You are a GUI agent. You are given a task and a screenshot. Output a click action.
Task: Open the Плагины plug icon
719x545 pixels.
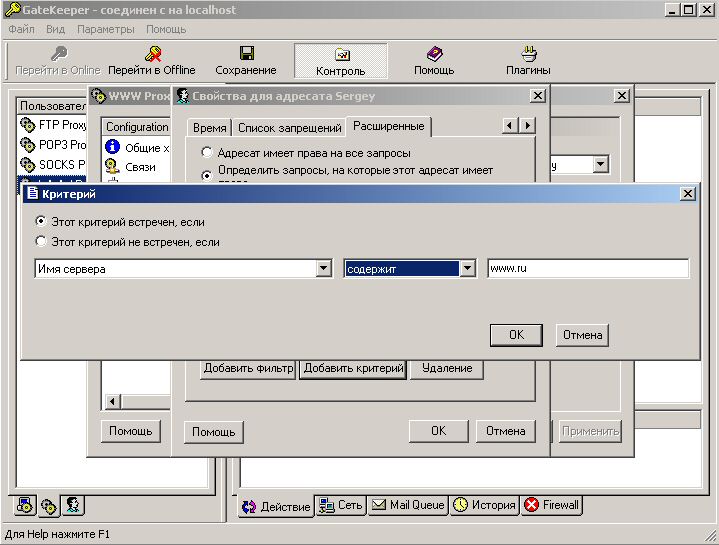tap(528, 54)
